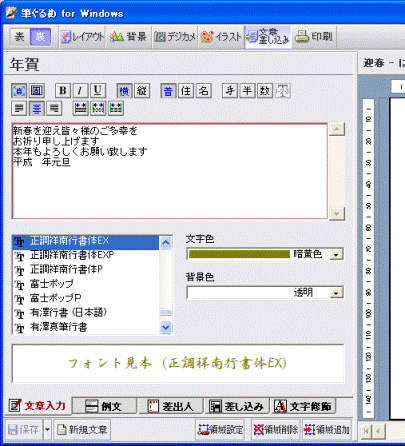Screen dimensions: 405x446
Task: Open the 文章差し込み text insert tool
Action: click(268, 37)
